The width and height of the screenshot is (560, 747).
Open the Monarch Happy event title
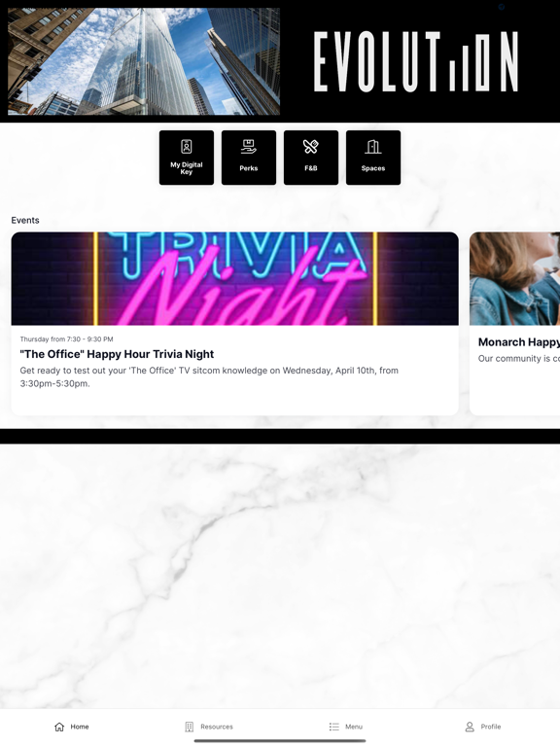click(x=519, y=342)
